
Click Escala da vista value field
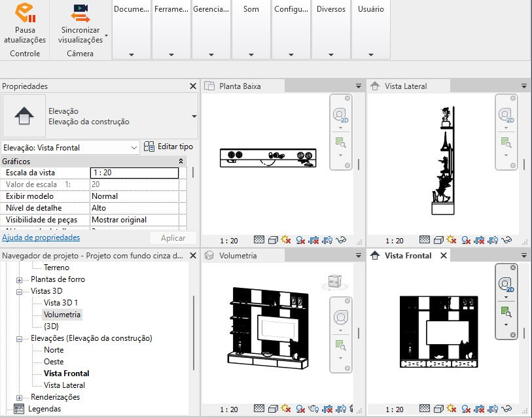click(x=134, y=173)
